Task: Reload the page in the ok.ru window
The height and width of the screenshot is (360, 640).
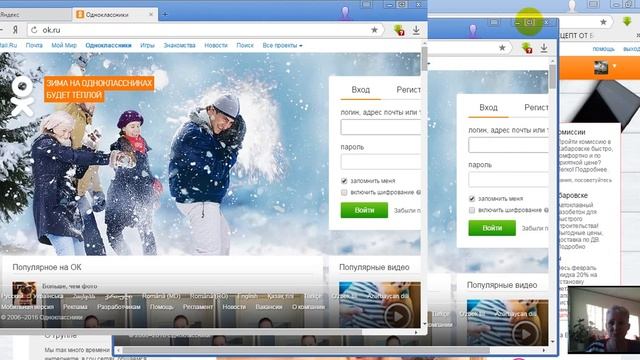Action: pos(34,30)
